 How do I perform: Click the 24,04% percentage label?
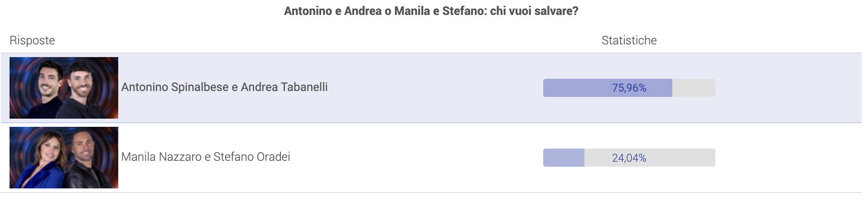tap(629, 158)
